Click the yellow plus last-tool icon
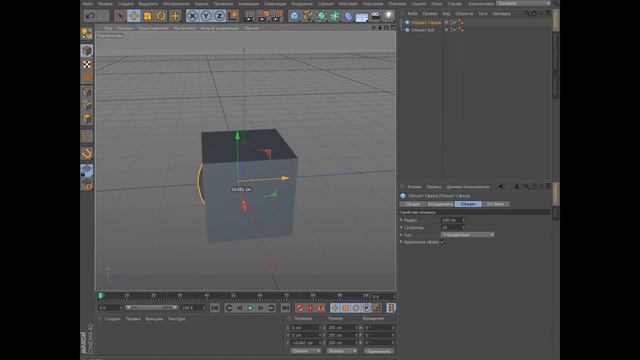Screen dimensions: 640x360 [175, 16]
